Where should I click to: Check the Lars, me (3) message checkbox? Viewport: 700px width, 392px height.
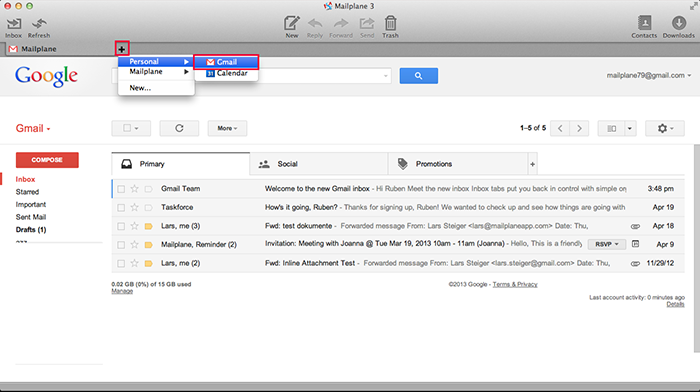pyautogui.click(x=121, y=226)
